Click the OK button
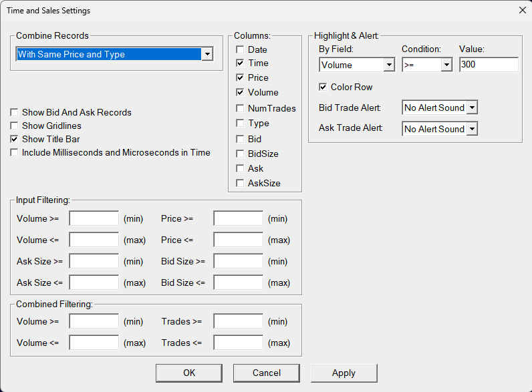The height and width of the screenshot is (392, 532). 189,373
